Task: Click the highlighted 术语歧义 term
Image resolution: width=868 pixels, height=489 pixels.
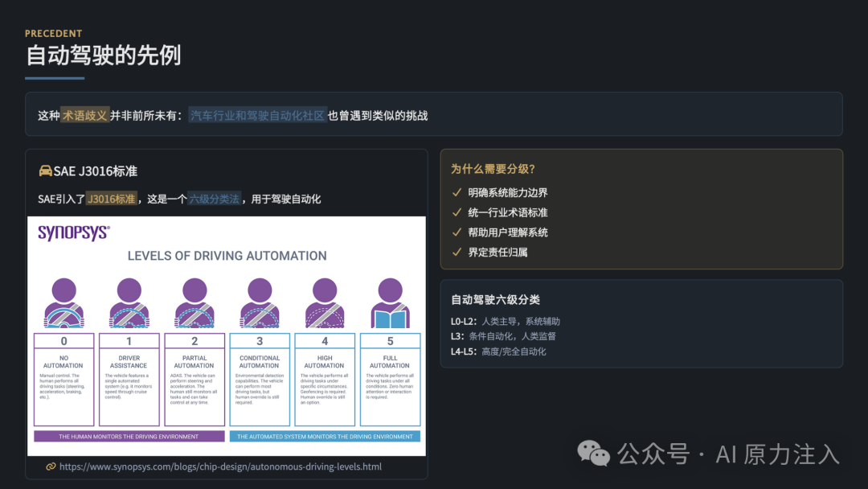Action: (x=84, y=115)
